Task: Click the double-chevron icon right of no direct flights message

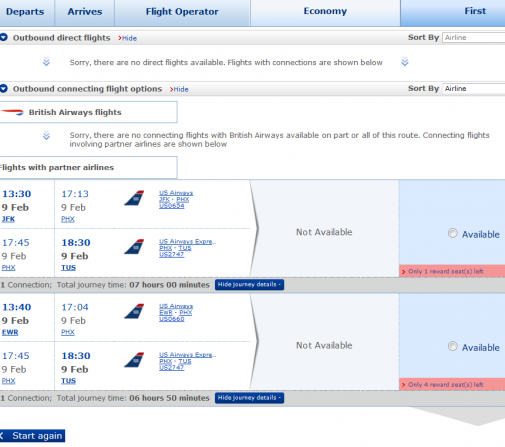Action: pos(405,62)
